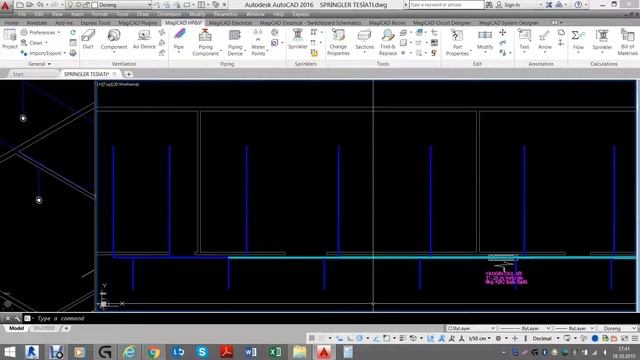Toggle lineweight display in status bar
Viewport: 640px width, 360px height.
pyautogui.click(x=402, y=338)
